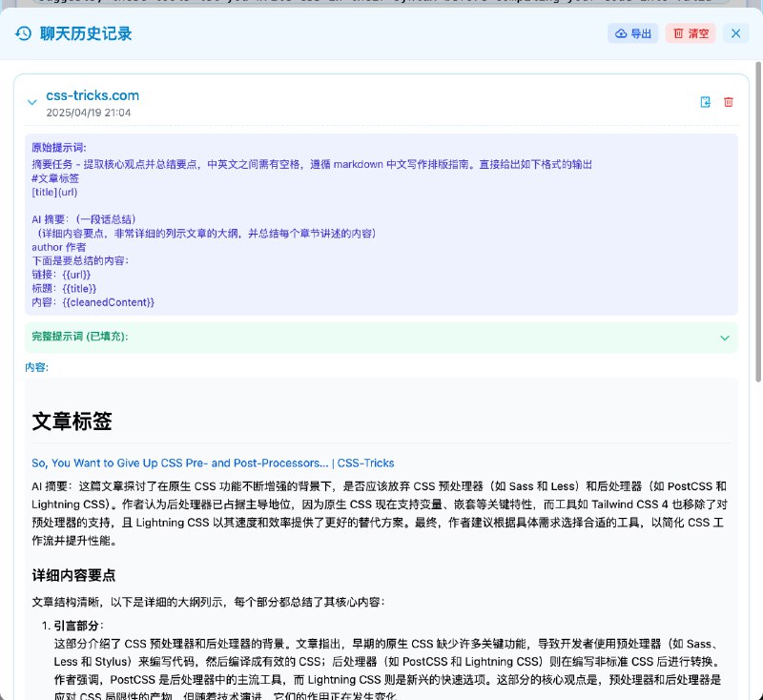Click the X icon to close the history panel
763x700 pixels.
click(x=735, y=32)
